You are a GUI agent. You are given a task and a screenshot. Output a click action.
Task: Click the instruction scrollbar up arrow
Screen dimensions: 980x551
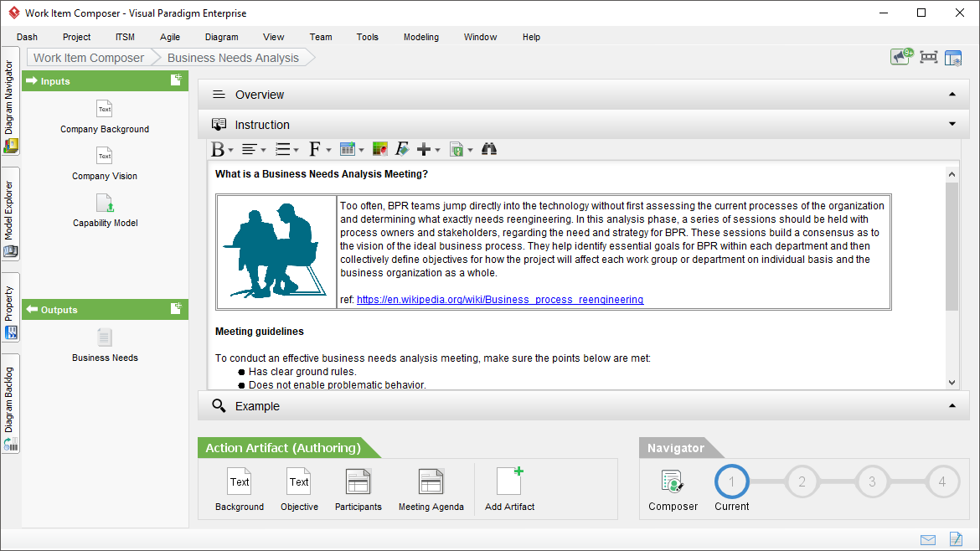tap(952, 174)
